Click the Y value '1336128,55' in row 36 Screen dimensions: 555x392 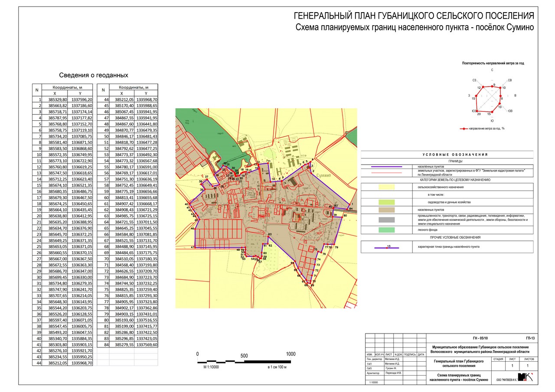coord(82,314)
